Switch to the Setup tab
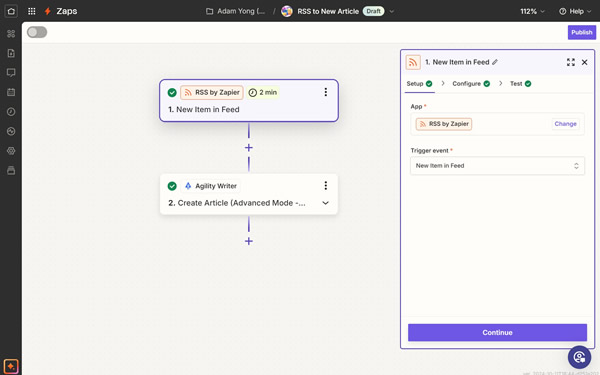 click(419, 84)
